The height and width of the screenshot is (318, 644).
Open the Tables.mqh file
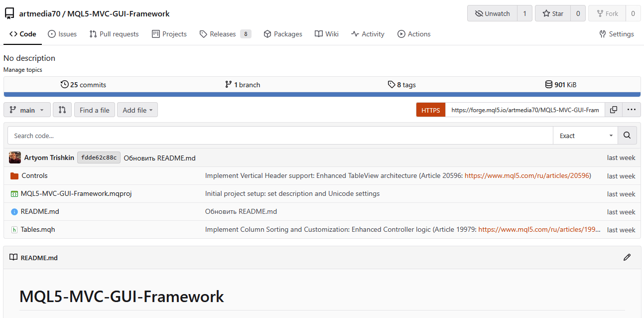coord(37,229)
